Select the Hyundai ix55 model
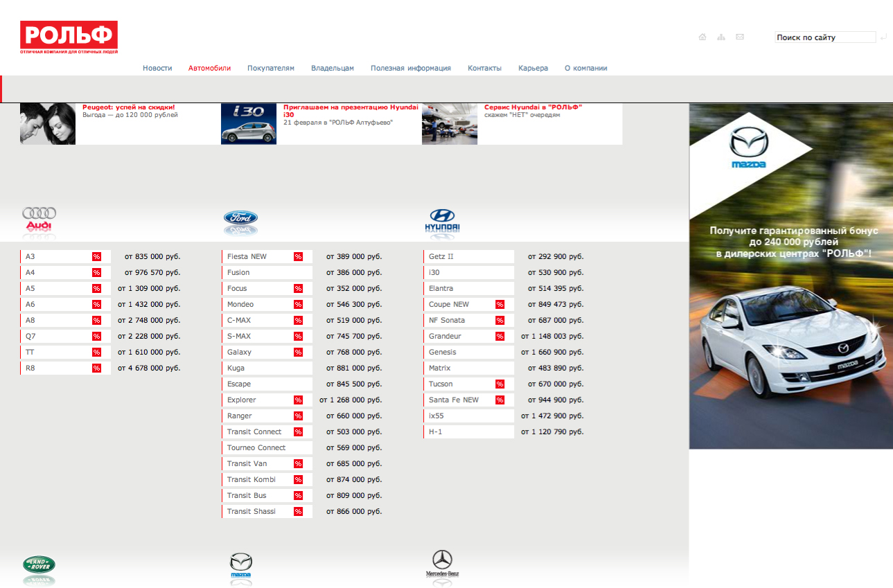The image size is (893, 588). click(468, 416)
